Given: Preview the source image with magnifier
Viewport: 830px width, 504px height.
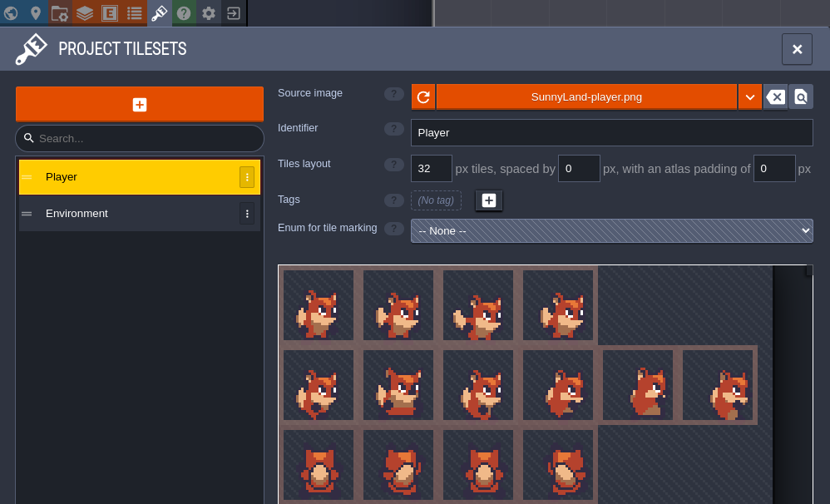Looking at the screenshot, I should 800,96.
